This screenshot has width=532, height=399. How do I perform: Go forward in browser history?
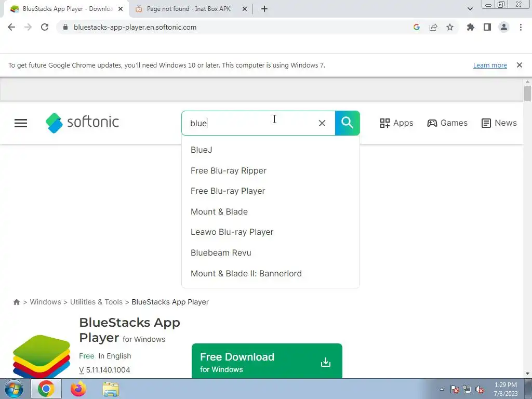[28, 27]
